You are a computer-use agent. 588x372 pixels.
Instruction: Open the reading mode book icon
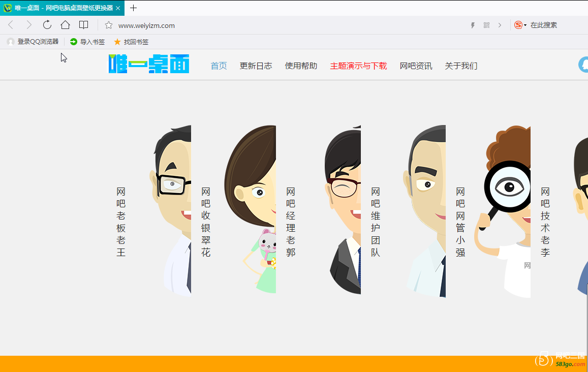tap(83, 25)
